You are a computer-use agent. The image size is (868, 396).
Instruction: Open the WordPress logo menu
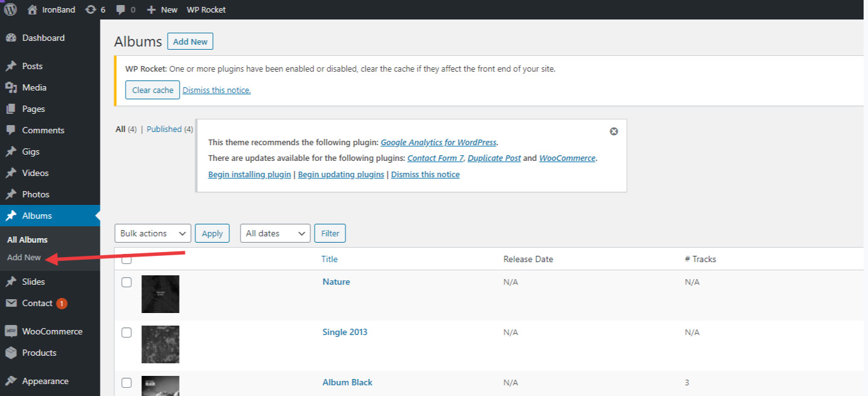11,9
